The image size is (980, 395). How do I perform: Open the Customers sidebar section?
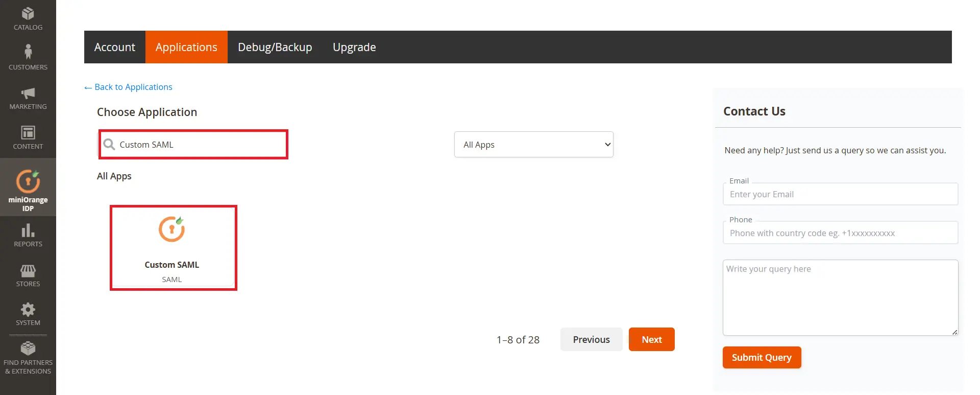coord(28,57)
